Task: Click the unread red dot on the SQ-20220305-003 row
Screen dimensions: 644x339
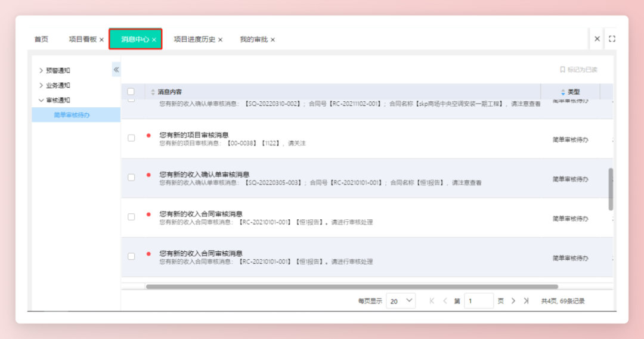Action: coord(148,175)
